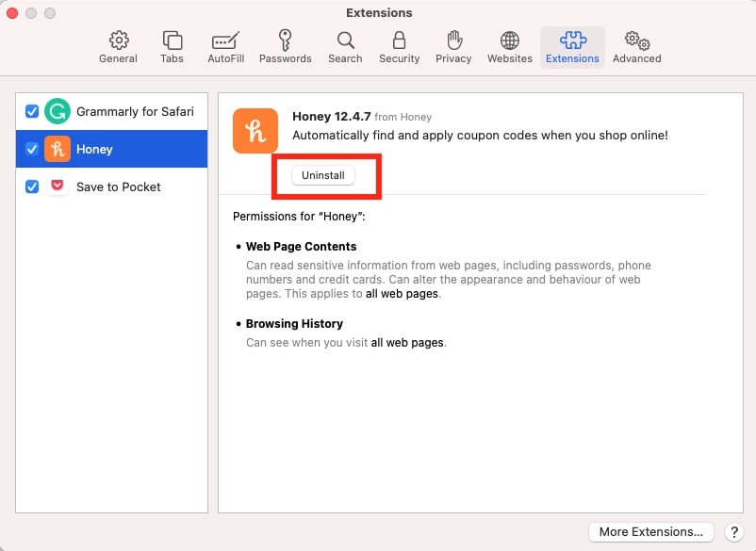This screenshot has height=551, width=756.
Task: Click the 'Permissions for "Honey"' label
Action: click(299, 217)
